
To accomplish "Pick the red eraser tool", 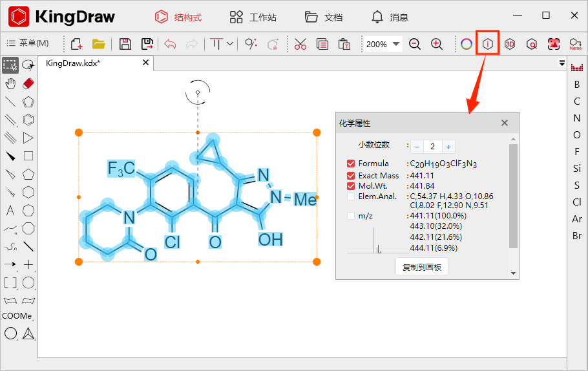I will coord(28,83).
